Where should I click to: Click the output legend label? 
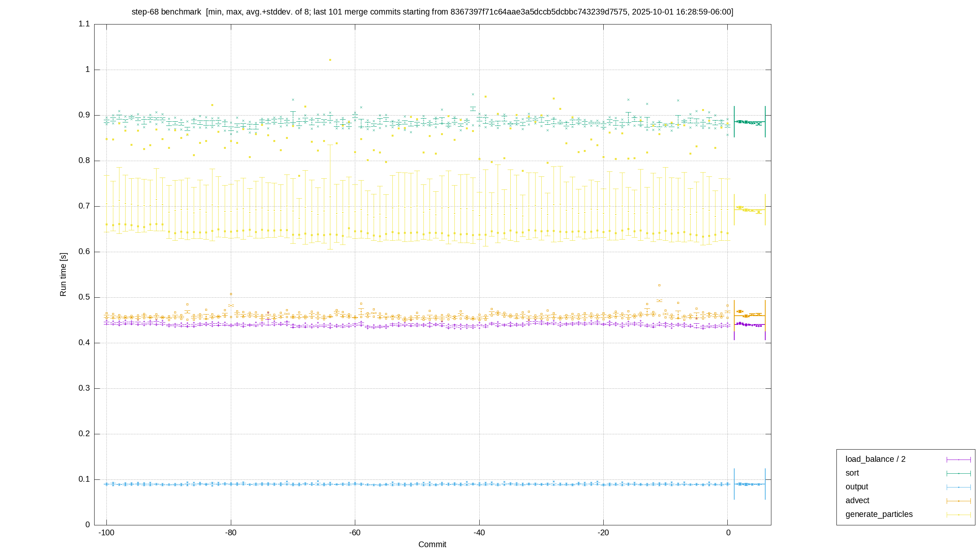click(857, 487)
